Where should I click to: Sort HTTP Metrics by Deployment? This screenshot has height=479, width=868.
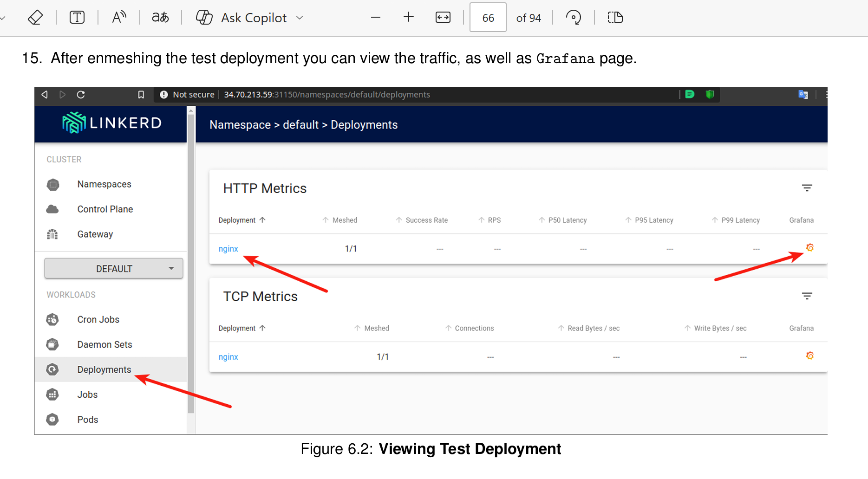tap(242, 220)
